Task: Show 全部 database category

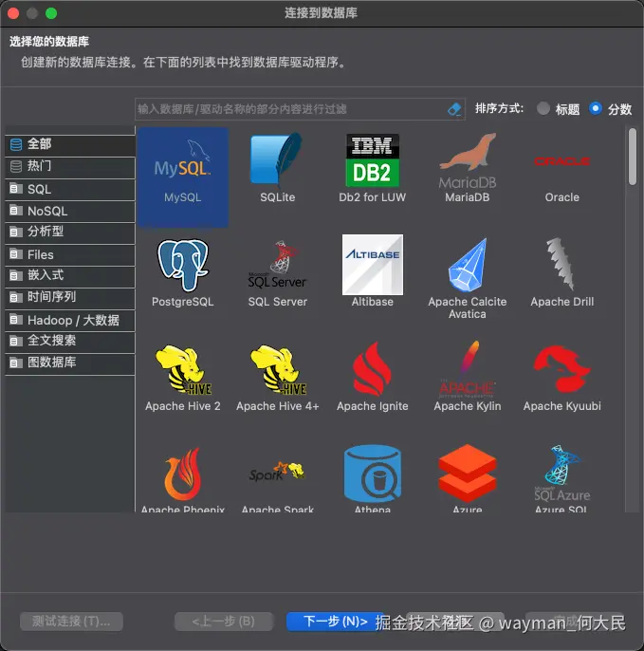Action: pyautogui.click(x=70, y=144)
